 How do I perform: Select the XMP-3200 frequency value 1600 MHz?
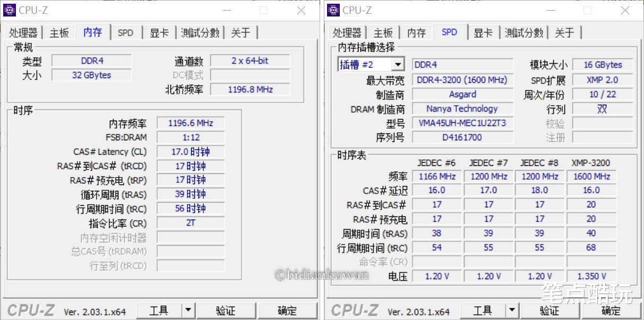click(591, 176)
